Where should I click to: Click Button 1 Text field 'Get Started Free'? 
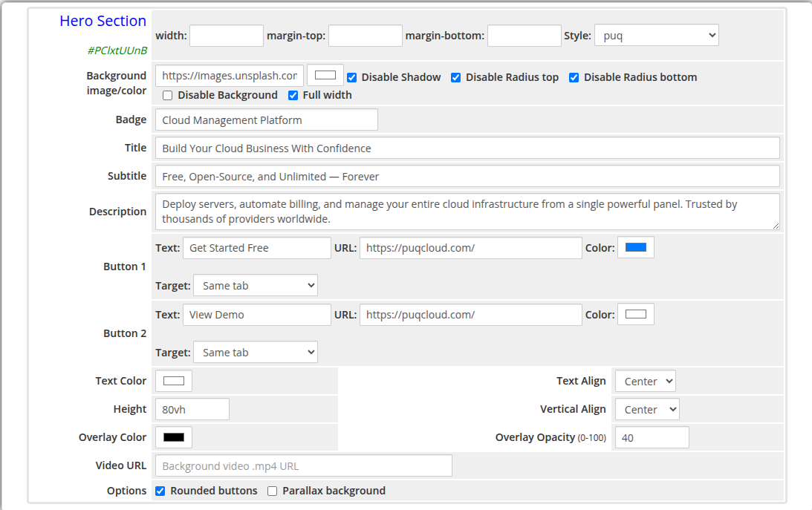pos(257,248)
